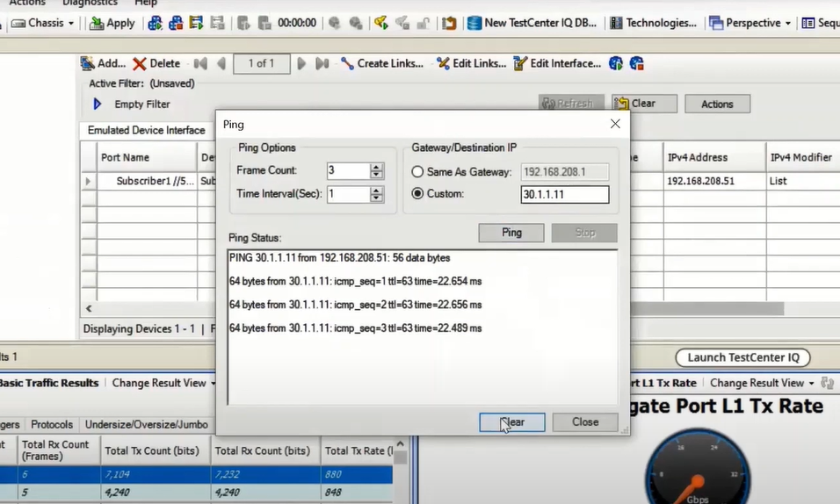Viewport: 840px width, 504px height.
Task: Click the 4,240 Tx count cell
Action: point(156,493)
